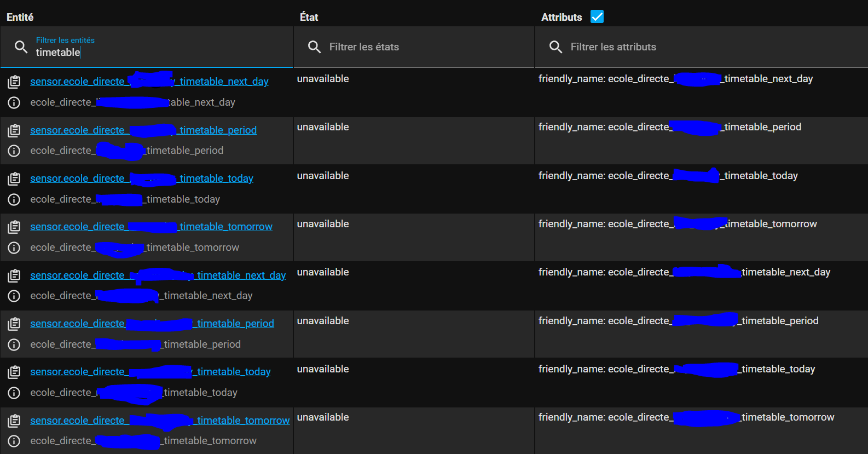Copy entity ID of topmost timetable_next_day sensor

[14, 82]
